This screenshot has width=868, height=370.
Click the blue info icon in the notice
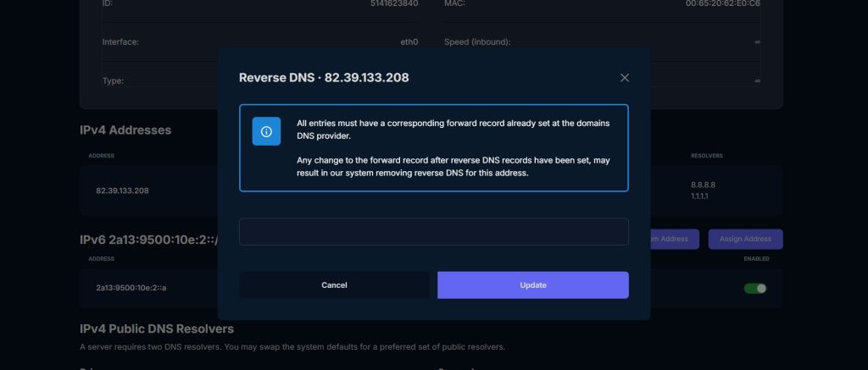(266, 131)
